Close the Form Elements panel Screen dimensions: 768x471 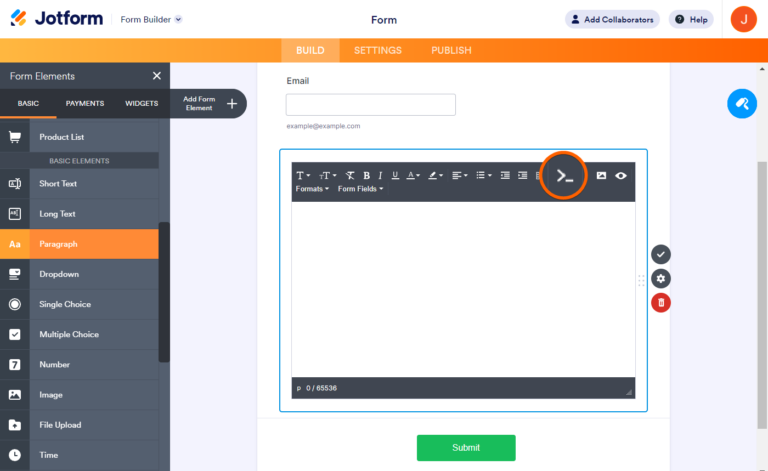(157, 76)
